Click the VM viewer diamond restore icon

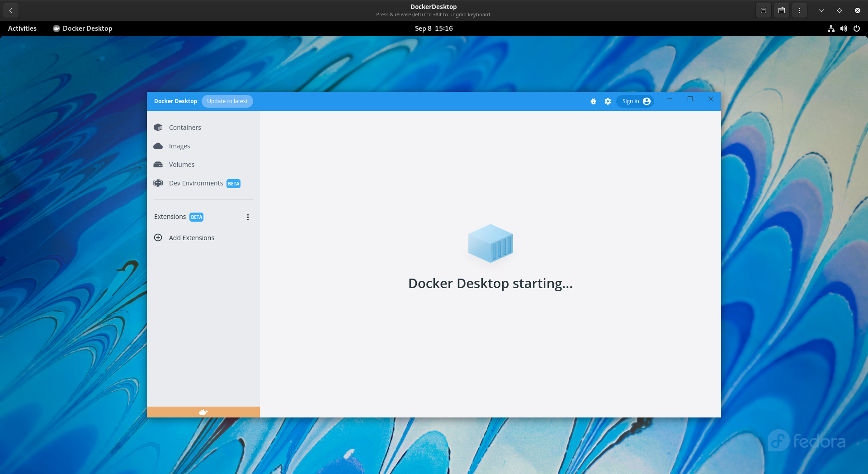pyautogui.click(x=840, y=10)
